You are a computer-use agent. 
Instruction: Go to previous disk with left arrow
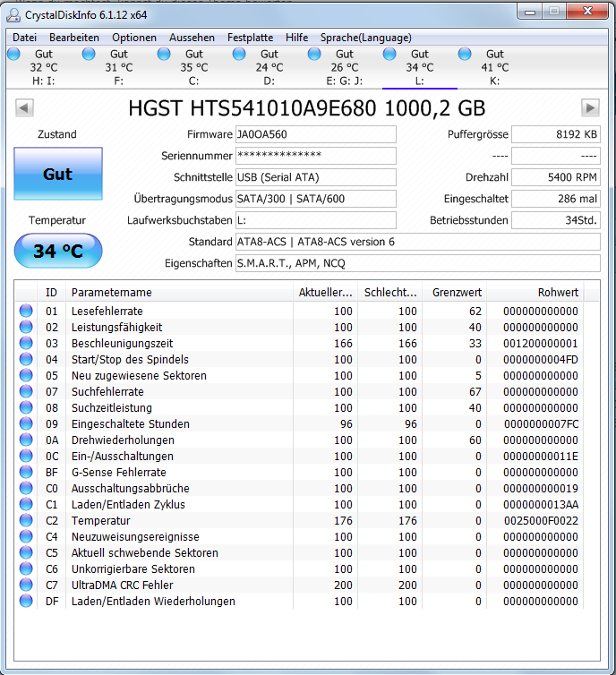point(24,108)
